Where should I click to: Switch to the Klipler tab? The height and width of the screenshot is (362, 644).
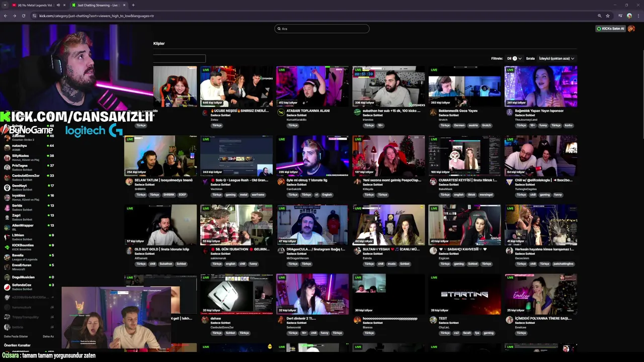pos(159,43)
